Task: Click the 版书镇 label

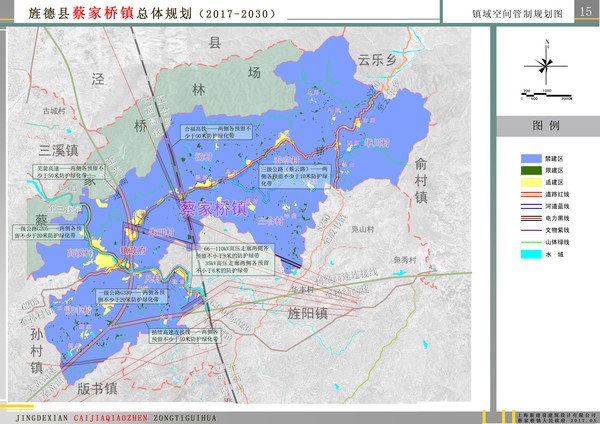Action: tap(97, 389)
